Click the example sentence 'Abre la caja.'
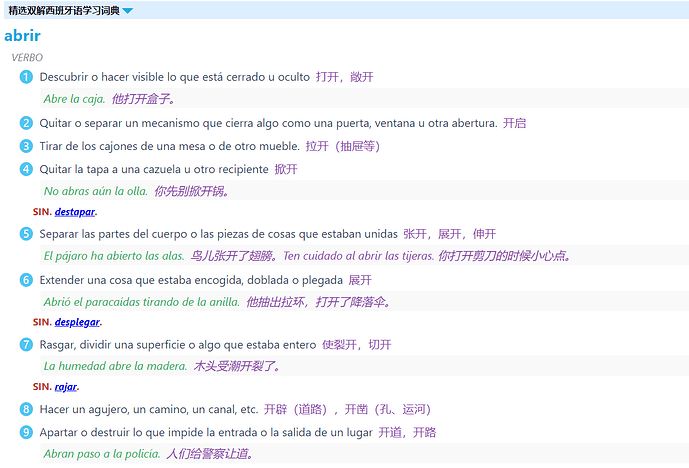The width and height of the screenshot is (689, 468). pyautogui.click(x=74, y=99)
